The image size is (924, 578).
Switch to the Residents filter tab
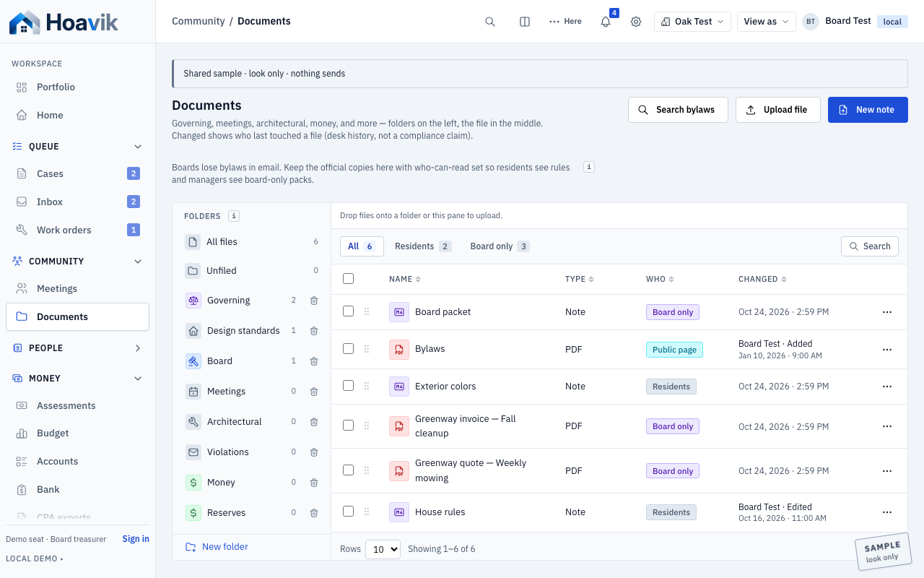click(x=422, y=246)
